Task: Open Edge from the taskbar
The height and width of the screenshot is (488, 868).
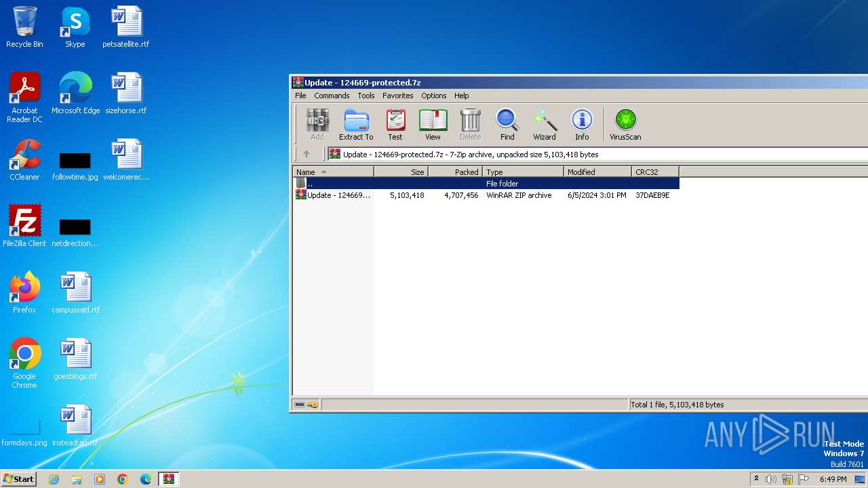Action: tap(146, 479)
